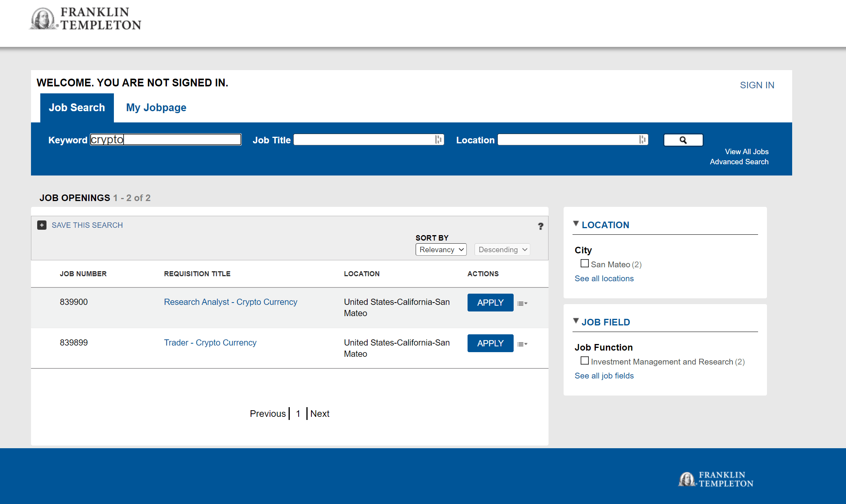Select page 1 in pagination
Screen dimensions: 846x504
click(x=298, y=414)
